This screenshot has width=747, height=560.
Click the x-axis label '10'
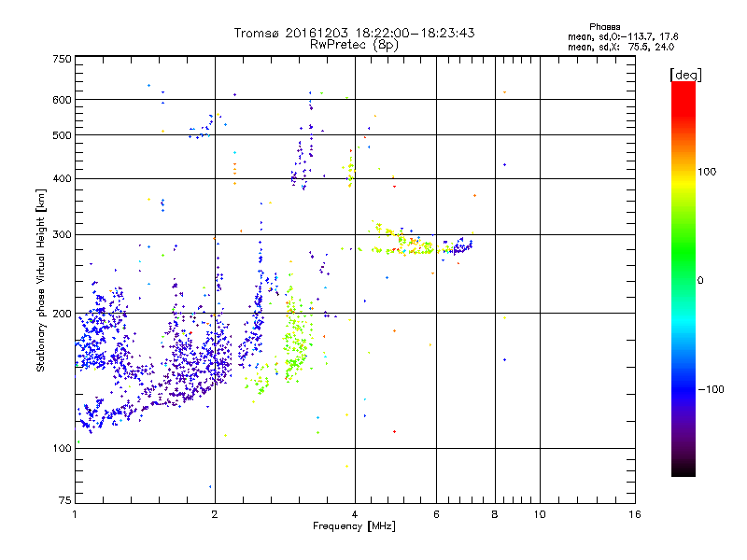(540, 514)
